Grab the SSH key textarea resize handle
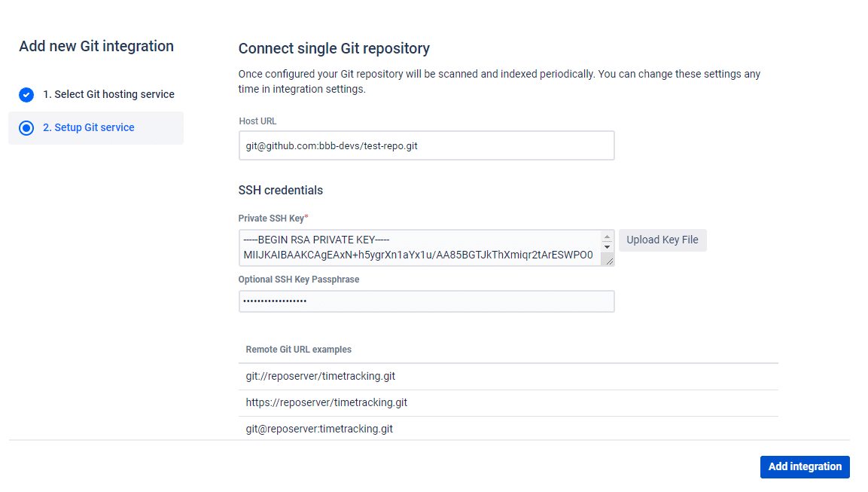 (607, 260)
